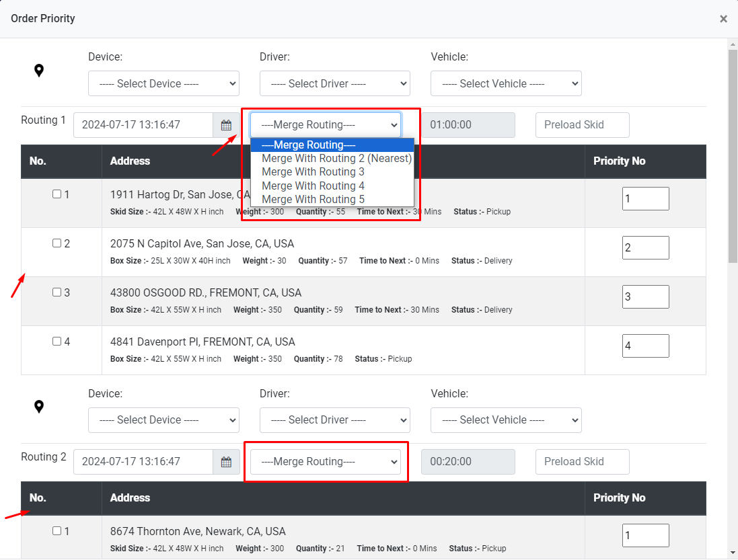This screenshot has height=560, width=738.
Task: Click address 2075 N Capitol Ave, San Jose
Action: (202, 243)
